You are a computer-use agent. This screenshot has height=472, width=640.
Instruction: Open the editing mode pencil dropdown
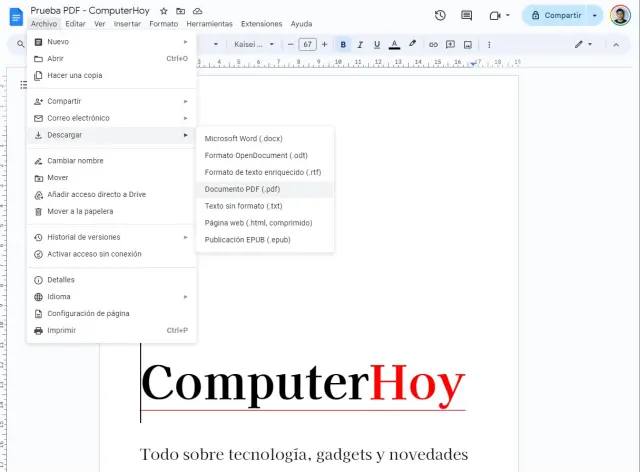pyautogui.click(x=583, y=44)
